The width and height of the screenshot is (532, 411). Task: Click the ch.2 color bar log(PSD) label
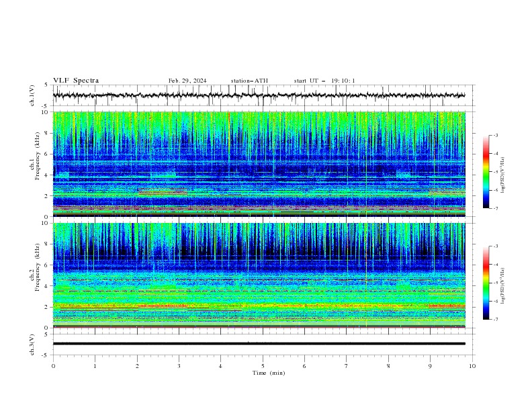pyautogui.click(x=503, y=286)
